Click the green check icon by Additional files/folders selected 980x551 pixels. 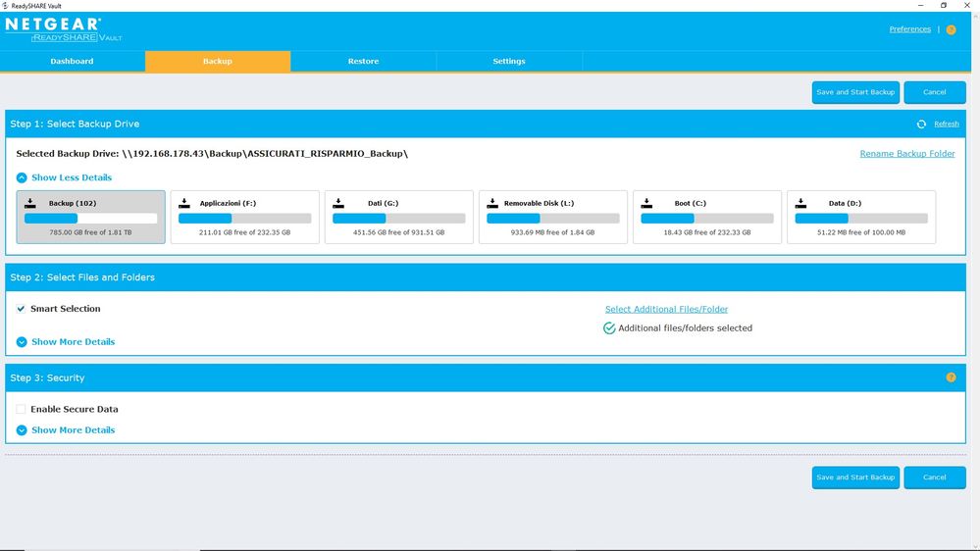click(609, 328)
